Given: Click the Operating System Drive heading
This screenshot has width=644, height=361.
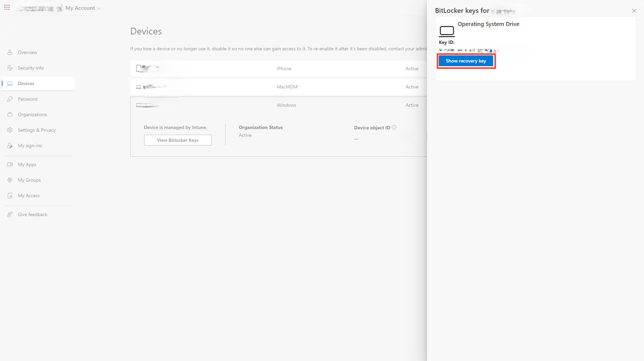Looking at the screenshot, I should pyautogui.click(x=488, y=24).
